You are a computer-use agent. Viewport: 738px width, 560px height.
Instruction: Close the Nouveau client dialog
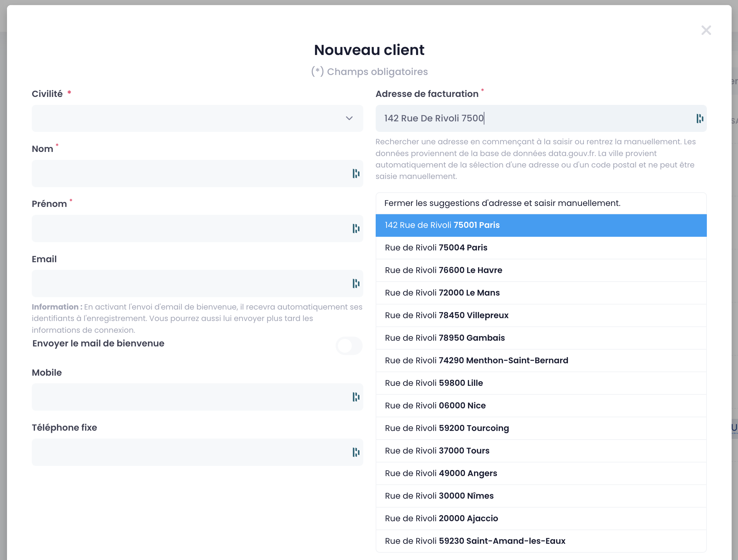point(706,30)
